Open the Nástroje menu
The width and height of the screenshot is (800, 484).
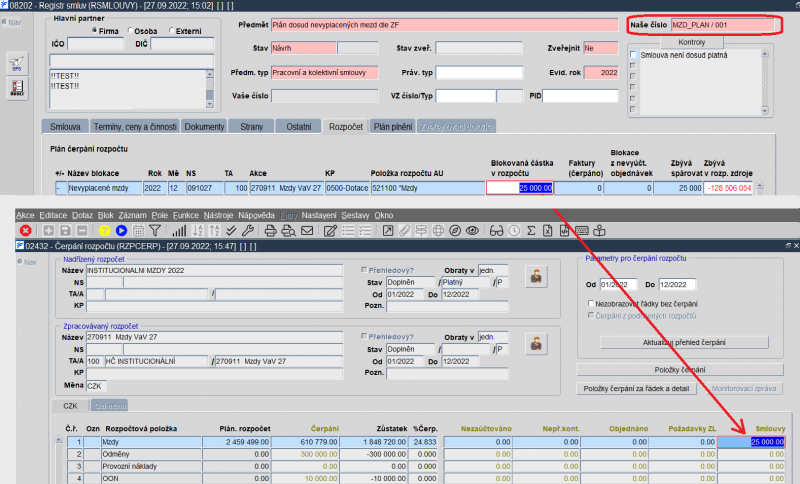coord(217,215)
